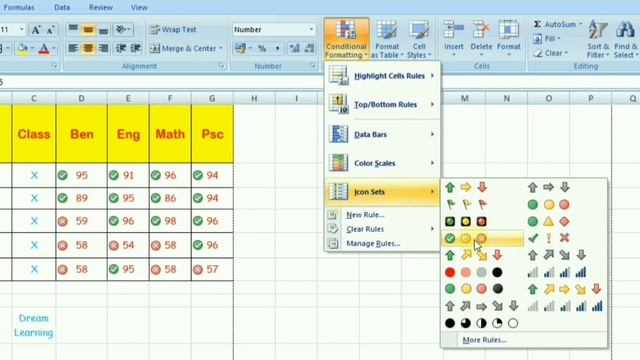Open Conditional Formatting dropdown button
Screen dimensions: 640x360
coord(347,39)
